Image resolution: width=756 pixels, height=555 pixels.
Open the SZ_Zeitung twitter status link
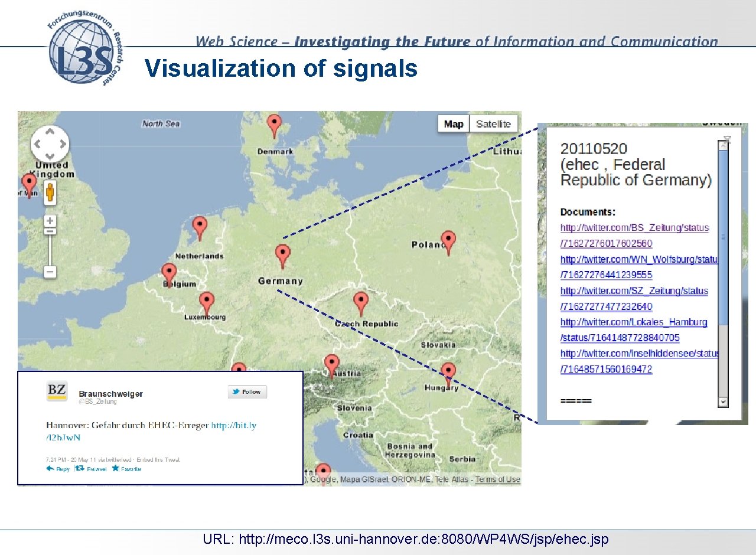[x=634, y=298]
